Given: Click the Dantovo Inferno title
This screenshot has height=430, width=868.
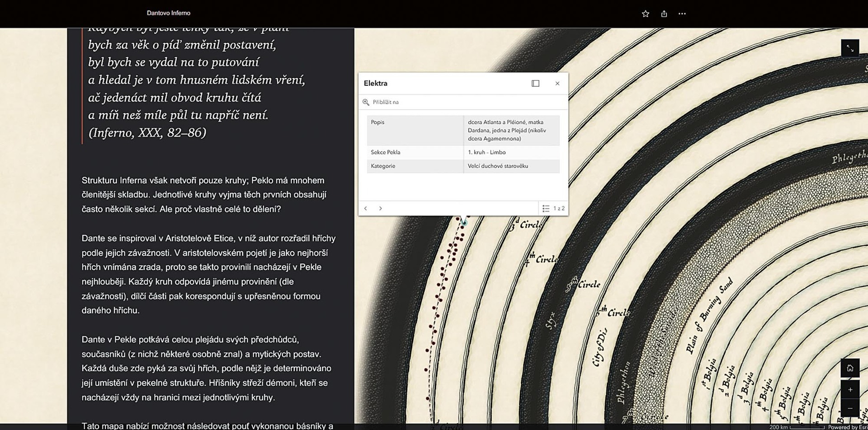Looking at the screenshot, I should tap(168, 13).
